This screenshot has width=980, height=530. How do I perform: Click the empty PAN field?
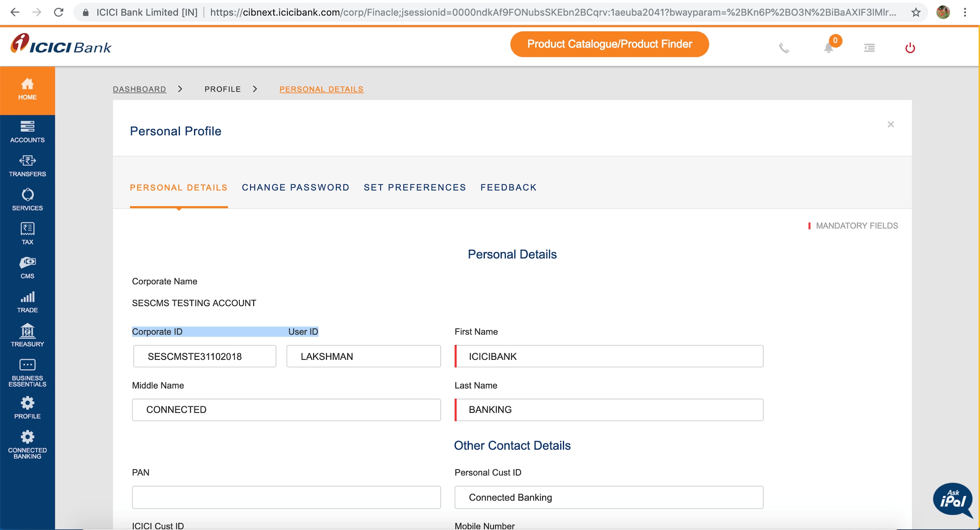[286, 497]
